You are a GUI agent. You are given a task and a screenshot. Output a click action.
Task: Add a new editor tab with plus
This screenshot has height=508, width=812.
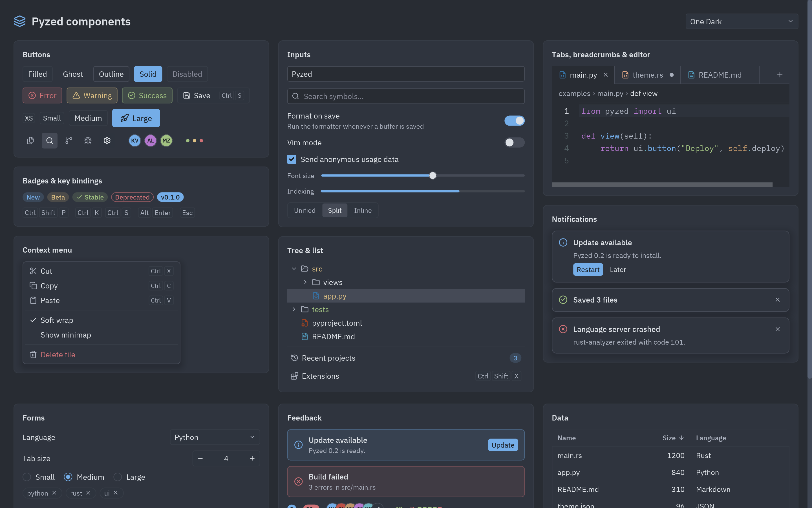pos(780,75)
